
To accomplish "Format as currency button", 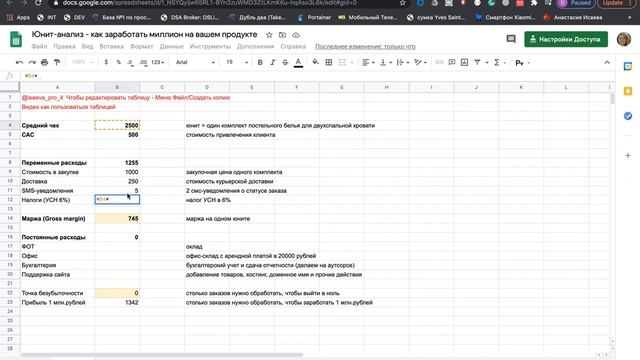I will point(106,62).
